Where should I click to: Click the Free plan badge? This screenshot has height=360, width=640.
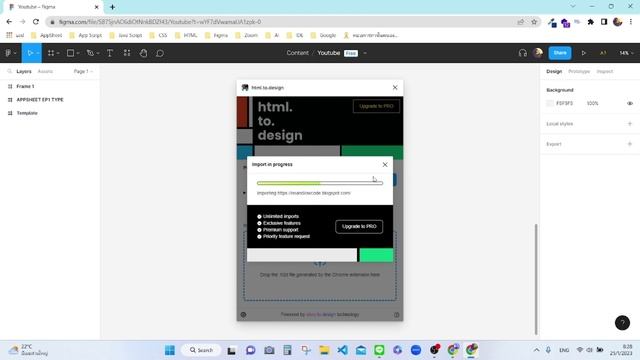click(x=351, y=53)
